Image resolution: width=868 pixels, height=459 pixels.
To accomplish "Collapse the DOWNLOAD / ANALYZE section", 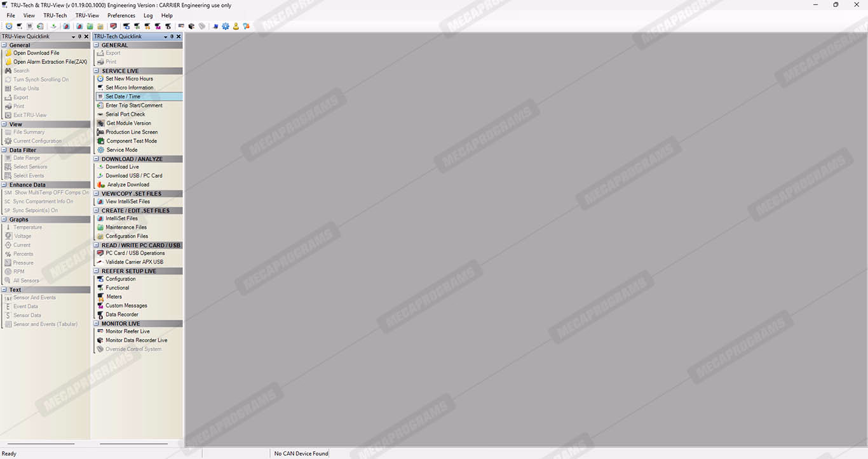I will (97, 159).
